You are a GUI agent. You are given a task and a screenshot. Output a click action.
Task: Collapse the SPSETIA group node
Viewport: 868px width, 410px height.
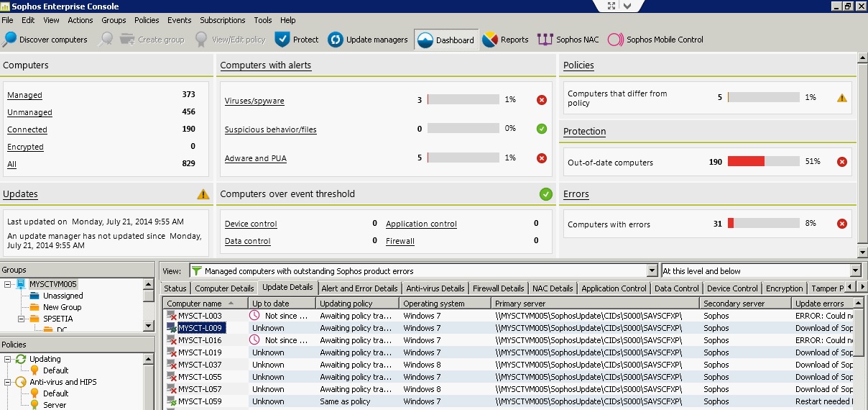pyautogui.click(x=22, y=319)
